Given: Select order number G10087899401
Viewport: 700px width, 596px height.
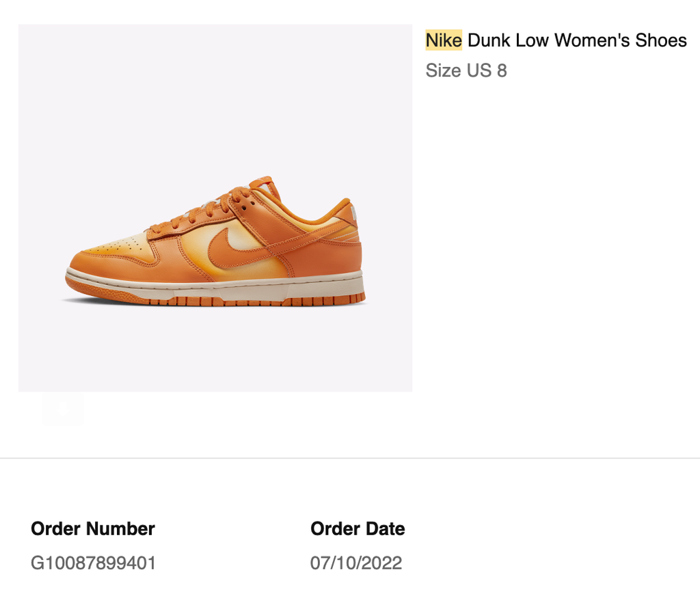Looking at the screenshot, I should (x=94, y=563).
